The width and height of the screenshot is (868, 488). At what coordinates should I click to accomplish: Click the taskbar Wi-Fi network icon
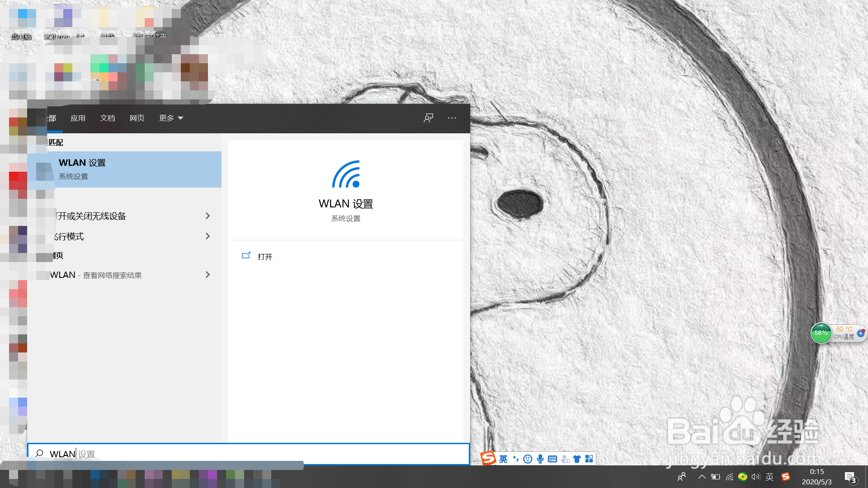[x=730, y=477]
